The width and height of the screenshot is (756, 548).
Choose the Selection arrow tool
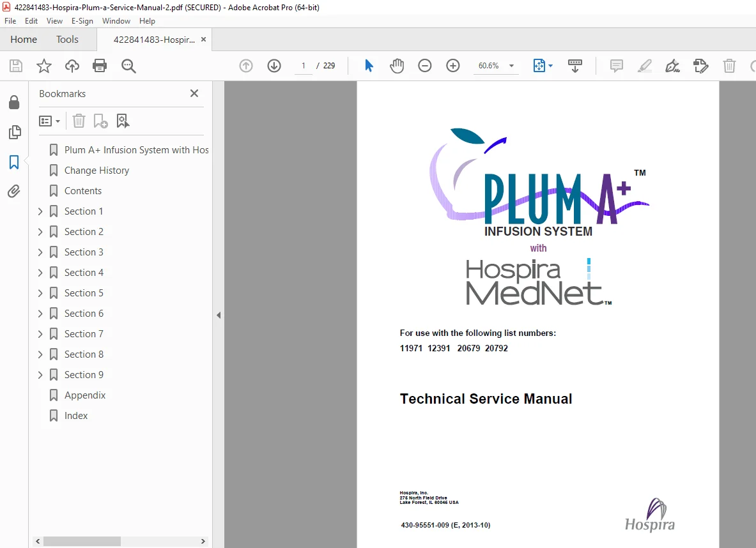click(369, 66)
